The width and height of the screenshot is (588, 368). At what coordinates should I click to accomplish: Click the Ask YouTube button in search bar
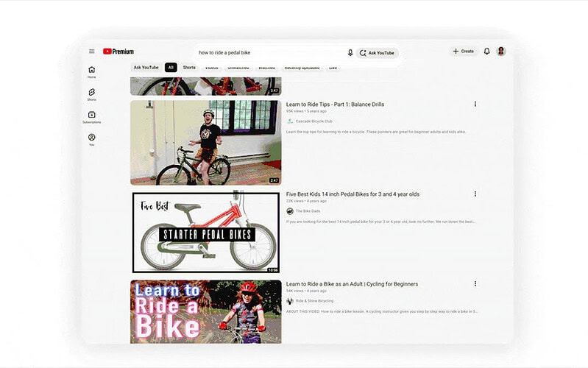pyautogui.click(x=378, y=53)
